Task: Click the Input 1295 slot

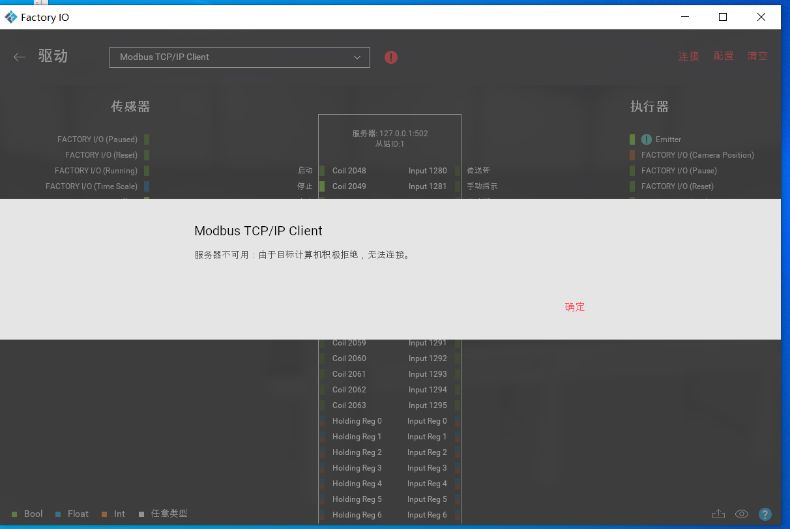Action: [427, 405]
